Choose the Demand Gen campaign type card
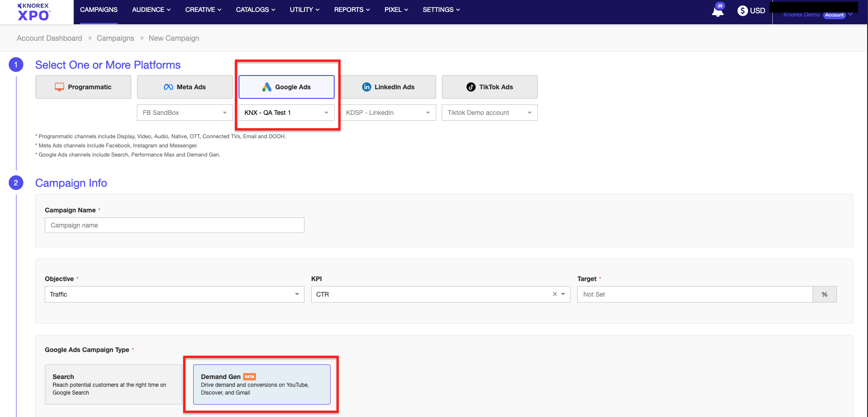The image size is (868, 417). tap(261, 385)
